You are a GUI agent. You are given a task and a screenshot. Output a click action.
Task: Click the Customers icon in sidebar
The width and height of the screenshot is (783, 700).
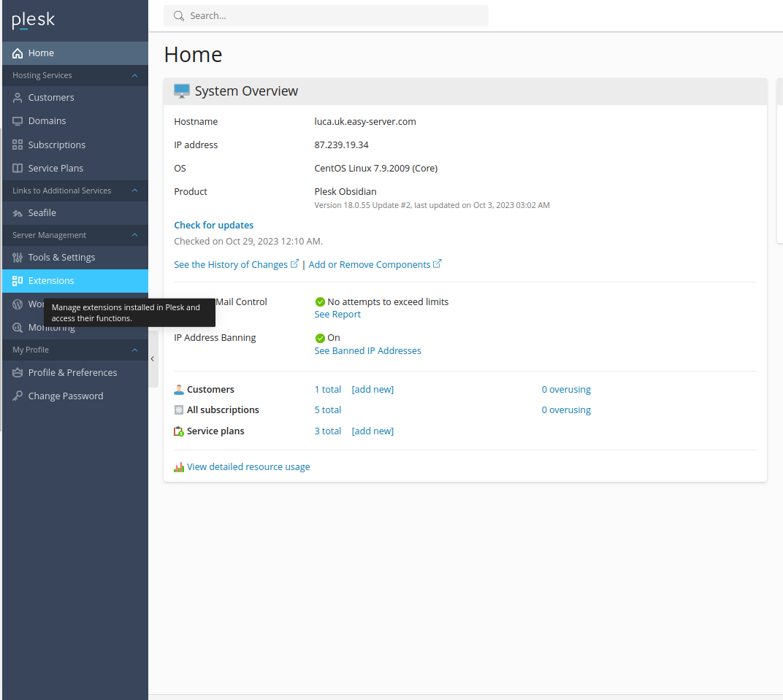(x=18, y=98)
